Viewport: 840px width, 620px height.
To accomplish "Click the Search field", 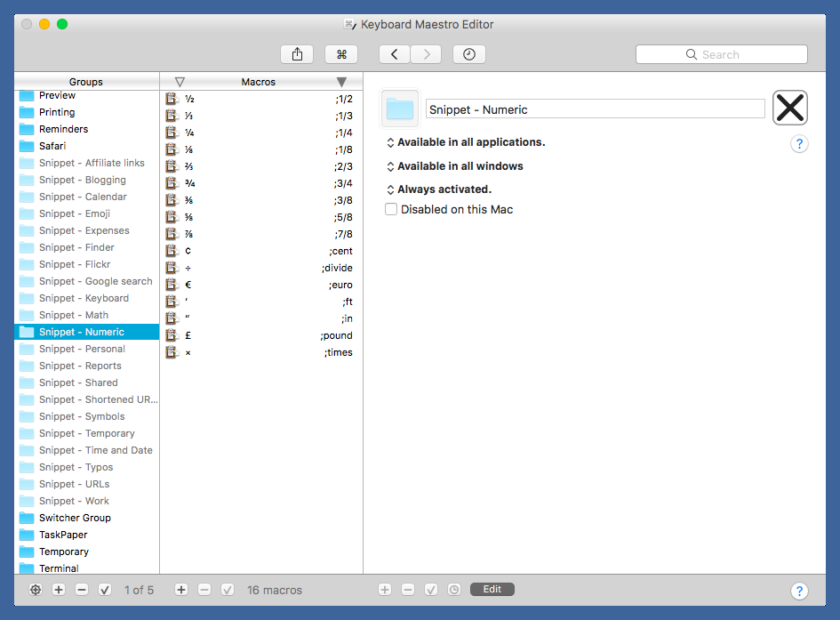I will [721, 54].
